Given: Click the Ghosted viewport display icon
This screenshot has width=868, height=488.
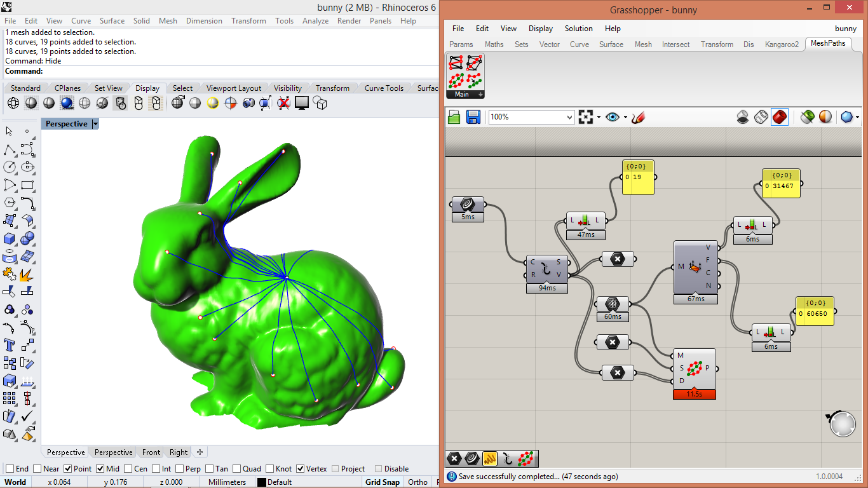Looking at the screenshot, I should click(85, 103).
